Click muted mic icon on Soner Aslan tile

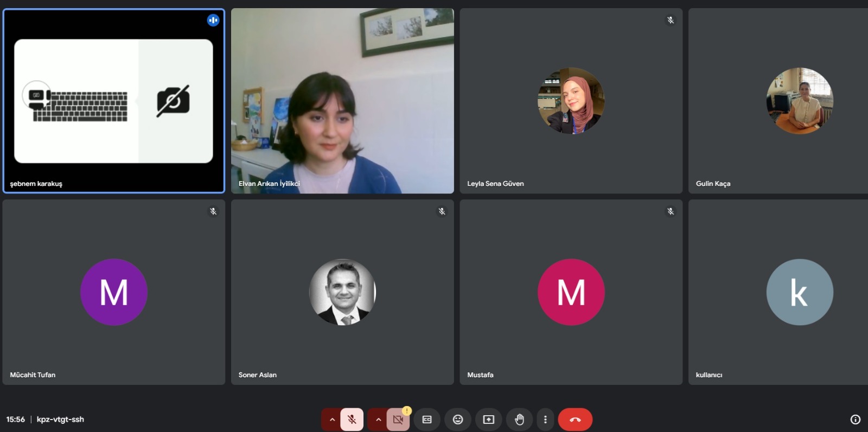442,211
